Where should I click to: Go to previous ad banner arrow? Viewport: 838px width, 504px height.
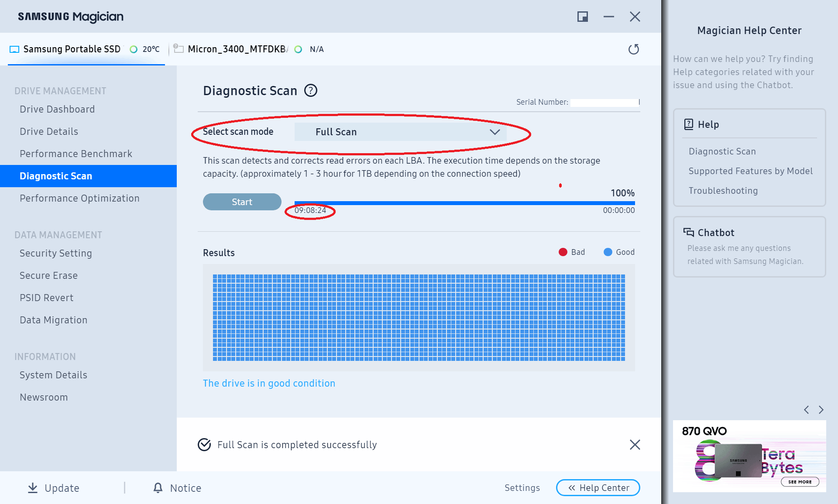[806, 410]
